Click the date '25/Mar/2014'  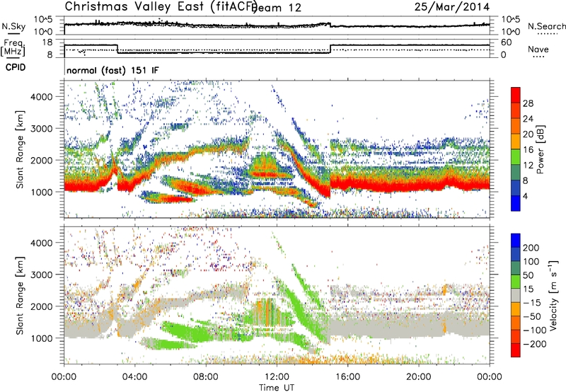(x=452, y=6)
